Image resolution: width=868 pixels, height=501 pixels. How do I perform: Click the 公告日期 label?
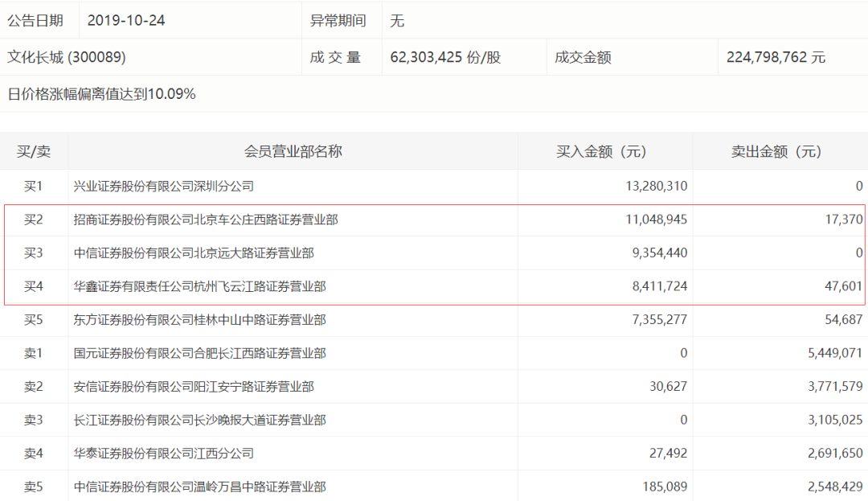(35, 20)
